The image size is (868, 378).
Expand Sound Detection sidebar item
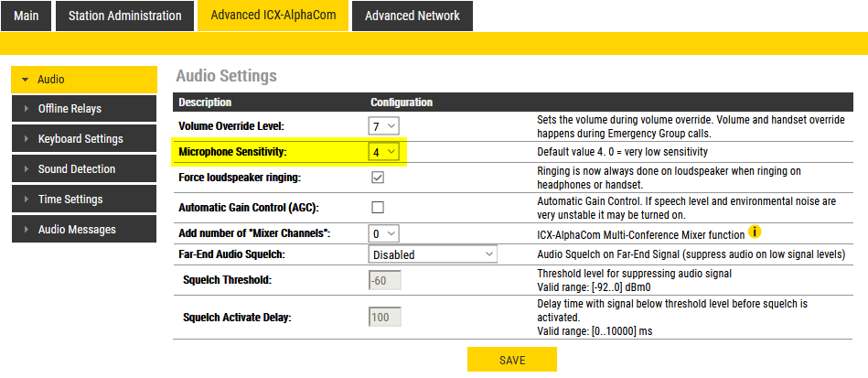click(84, 169)
